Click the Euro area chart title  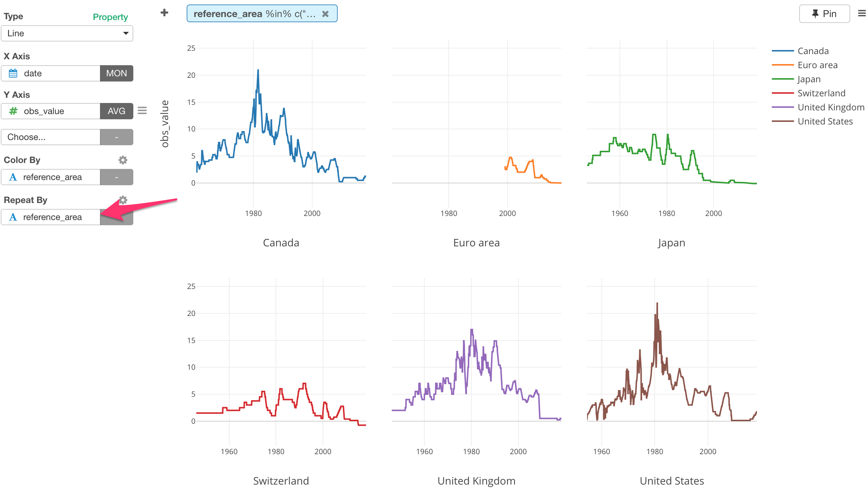[477, 243]
